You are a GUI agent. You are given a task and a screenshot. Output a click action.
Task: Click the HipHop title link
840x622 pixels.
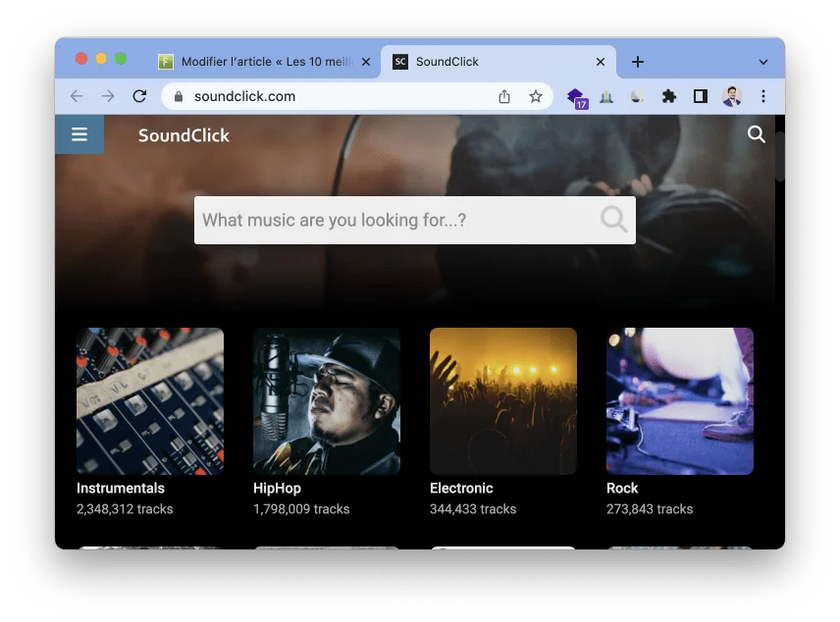[277, 488]
